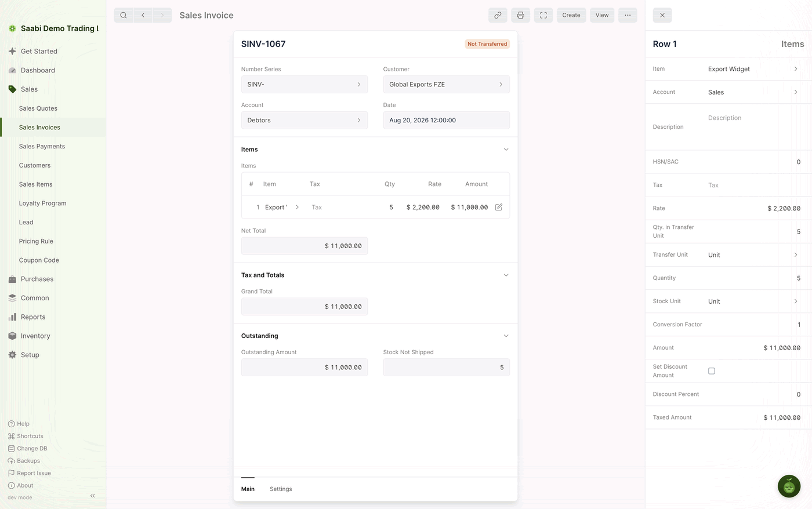
Task: Open the three-dots more options menu
Action: click(x=628, y=15)
